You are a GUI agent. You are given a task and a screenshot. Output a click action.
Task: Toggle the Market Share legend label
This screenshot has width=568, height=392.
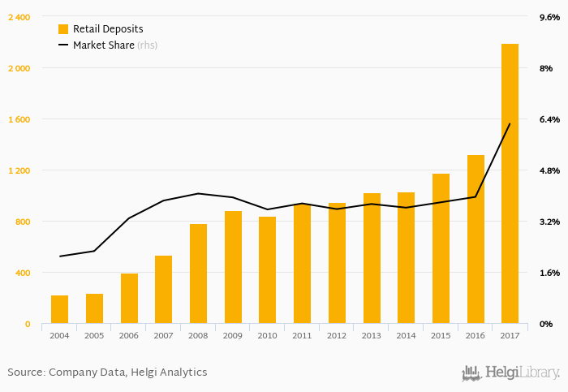coord(103,45)
